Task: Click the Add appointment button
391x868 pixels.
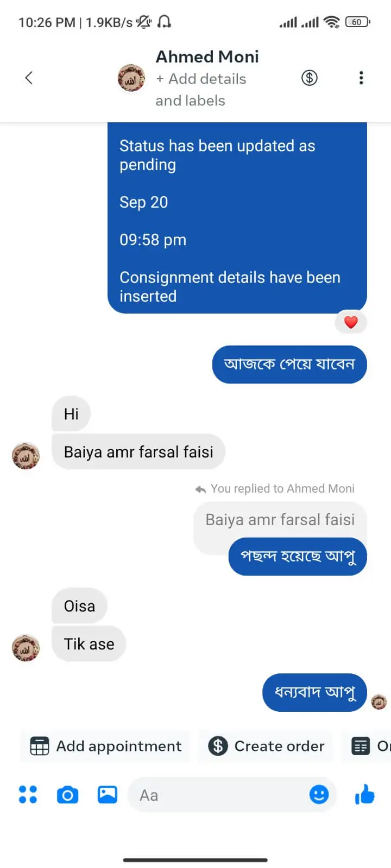Action: point(106,746)
